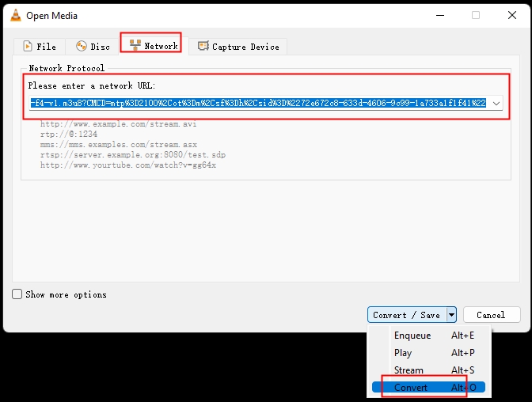Enable the Show more options checkbox
532x402 pixels.
click(x=17, y=294)
